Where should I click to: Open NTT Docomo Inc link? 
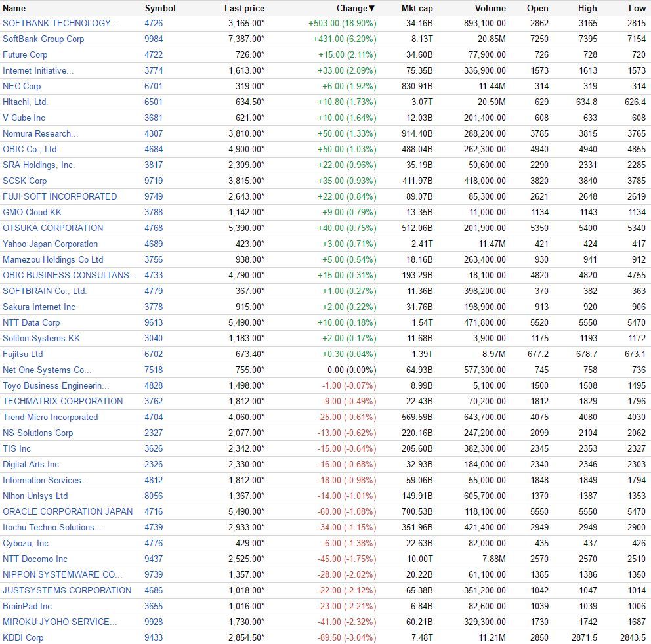[35, 559]
